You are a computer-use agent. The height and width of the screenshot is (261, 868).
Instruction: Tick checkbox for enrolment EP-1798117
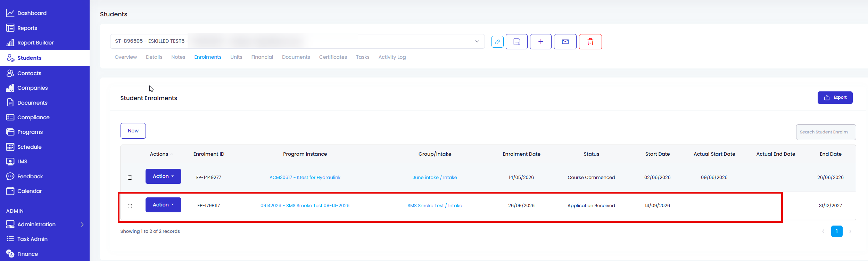click(130, 206)
